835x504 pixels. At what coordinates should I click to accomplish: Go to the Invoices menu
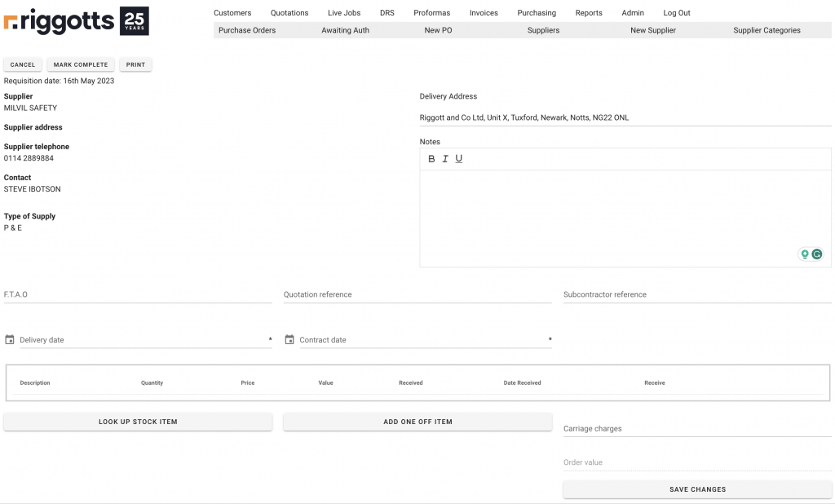(x=484, y=13)
